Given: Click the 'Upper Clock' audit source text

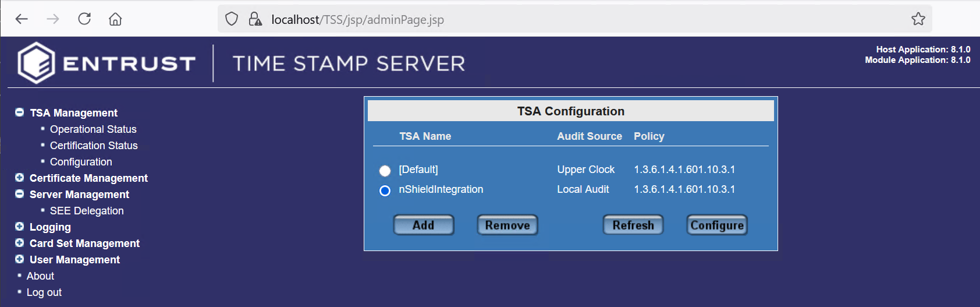Looking at the screenshot, I should (x=585, y=170).
